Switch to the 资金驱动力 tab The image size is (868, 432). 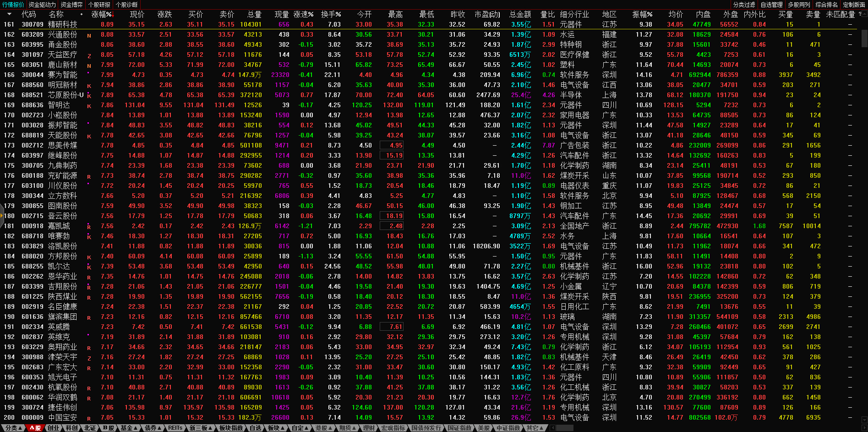pyautogui.click(x=42, y=5)
